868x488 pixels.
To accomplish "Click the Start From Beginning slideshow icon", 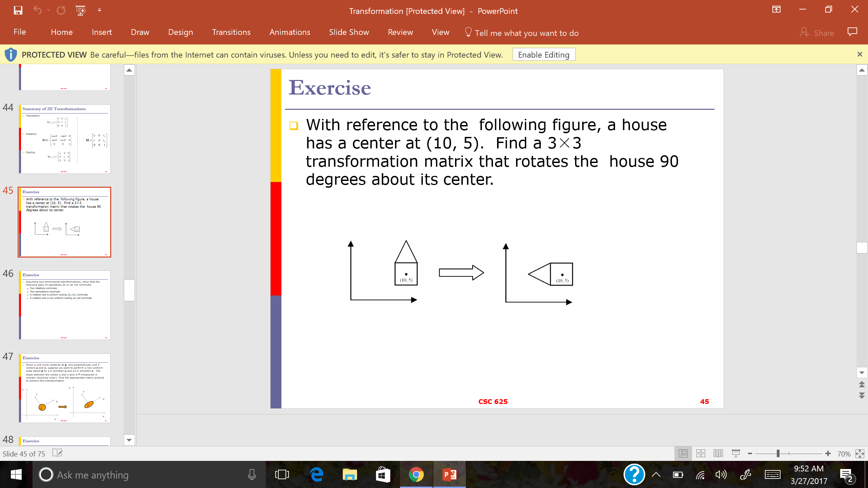I will (x=81, y=11).
